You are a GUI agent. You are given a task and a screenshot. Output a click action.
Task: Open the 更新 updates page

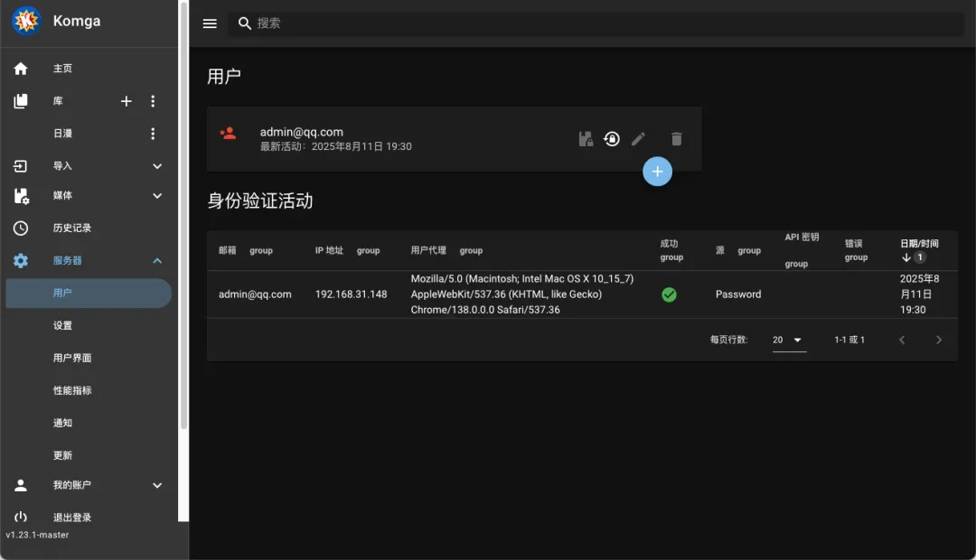tap(63, 455)
